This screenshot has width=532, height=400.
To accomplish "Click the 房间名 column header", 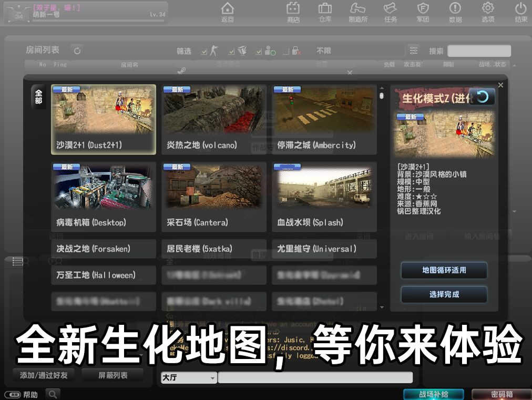I will 129,65.
